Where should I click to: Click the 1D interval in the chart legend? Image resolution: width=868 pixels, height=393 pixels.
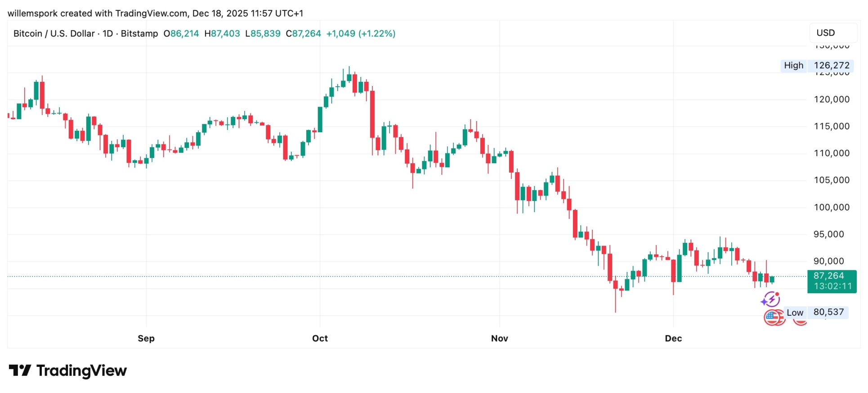click(108, 34)
